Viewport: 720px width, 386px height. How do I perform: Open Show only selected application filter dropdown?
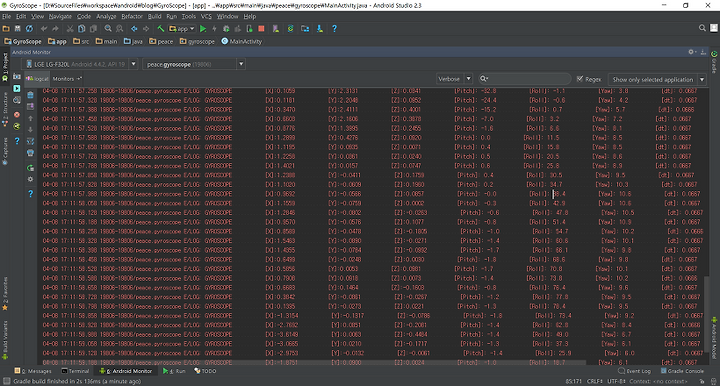(657, 79)
